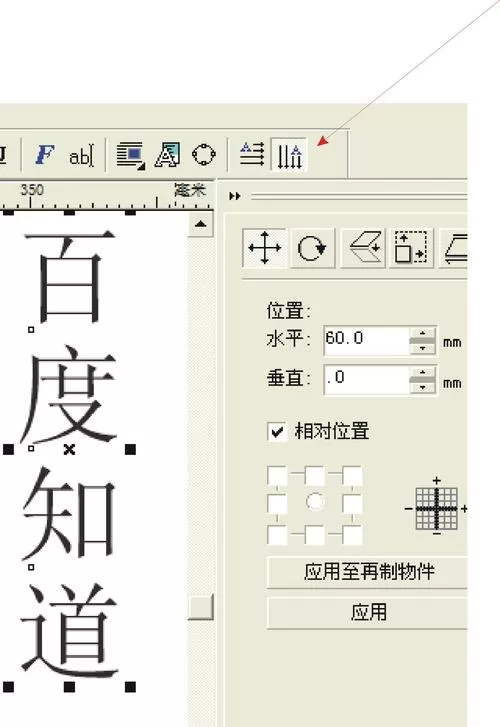Click the 350 mark on the ruler
500x727 pixels.
pos(32,189)
